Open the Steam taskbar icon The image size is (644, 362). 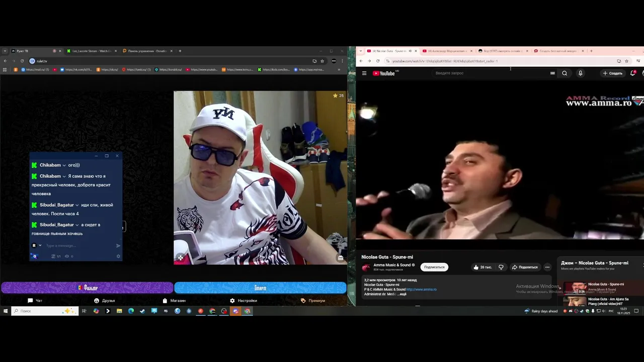click(x=142, y=311)
